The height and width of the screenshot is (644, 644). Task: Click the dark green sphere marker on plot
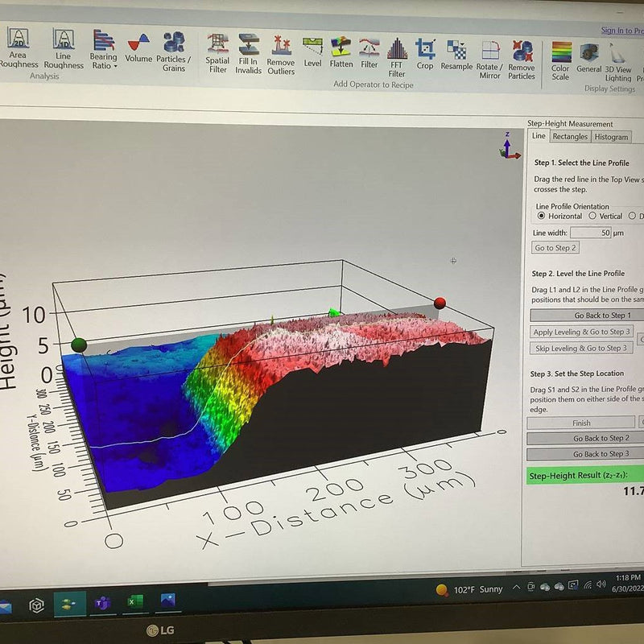[x=79, y=345]
